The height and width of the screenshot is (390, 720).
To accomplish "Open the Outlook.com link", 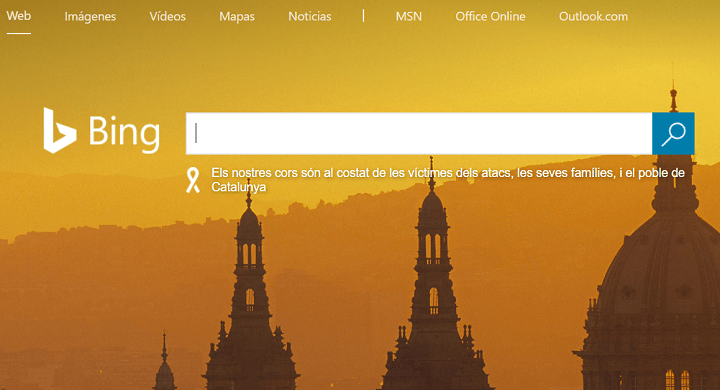I will coord(593,17).
